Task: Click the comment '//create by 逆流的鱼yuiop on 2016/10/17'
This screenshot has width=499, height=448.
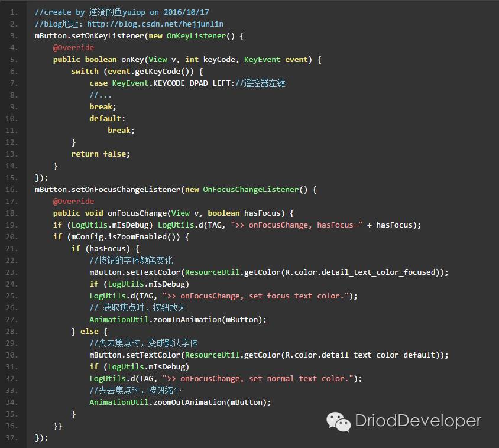Action: click(122, 12)
